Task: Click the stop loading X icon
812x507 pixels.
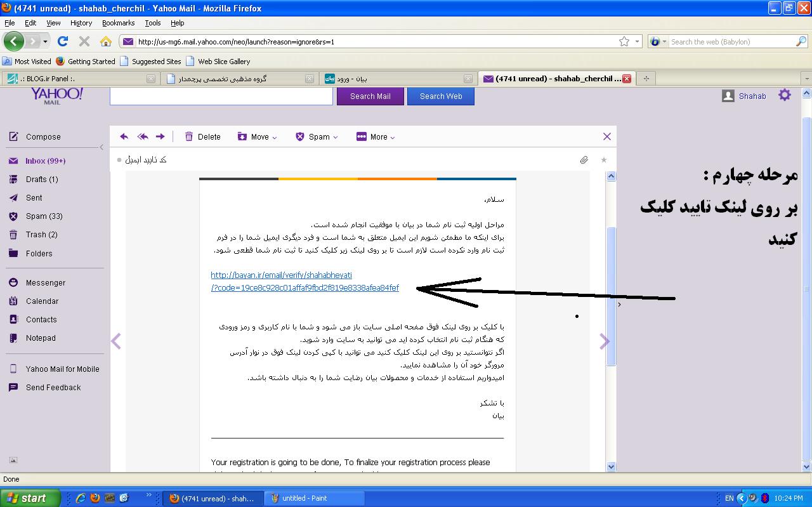Action: click(84, 41)
